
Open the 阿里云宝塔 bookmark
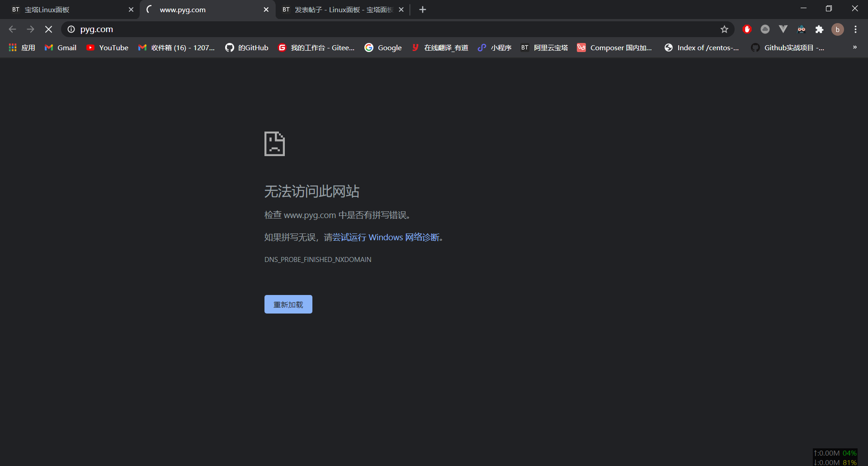click(x=544, y=48)
